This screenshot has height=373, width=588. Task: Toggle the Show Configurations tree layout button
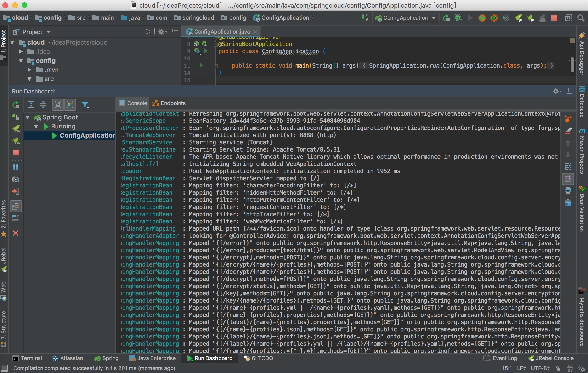tap(16, 206)
